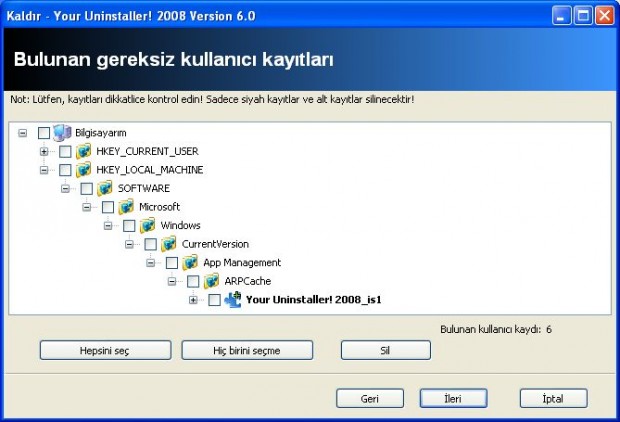Click the Bilgisayarım computer icon
Image resolution: width=620 pixels, height=422 pixels.
pos(62,133)
